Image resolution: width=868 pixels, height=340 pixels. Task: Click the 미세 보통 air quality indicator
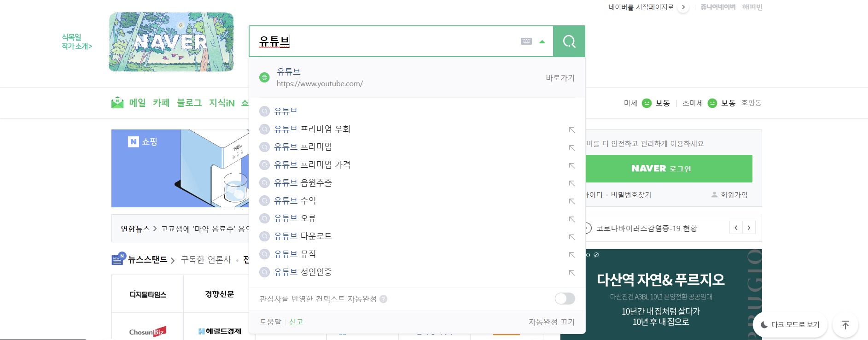tap(647, 103)
